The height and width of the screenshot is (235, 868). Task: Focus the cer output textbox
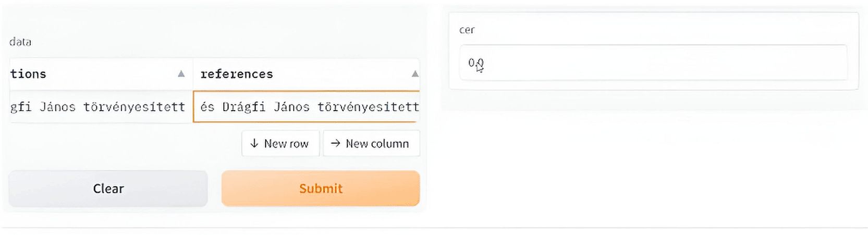tap(653, 63)
